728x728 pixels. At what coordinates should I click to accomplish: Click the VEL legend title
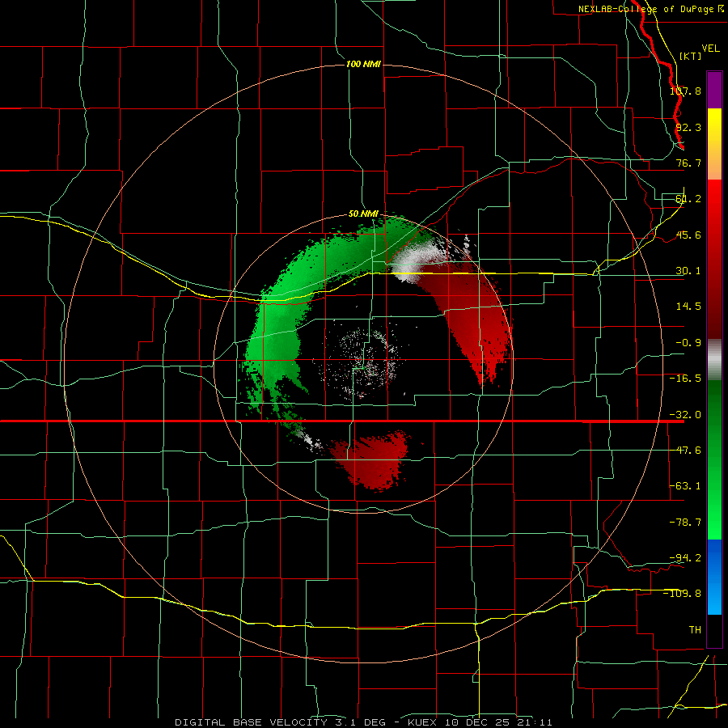coord(710,49)
